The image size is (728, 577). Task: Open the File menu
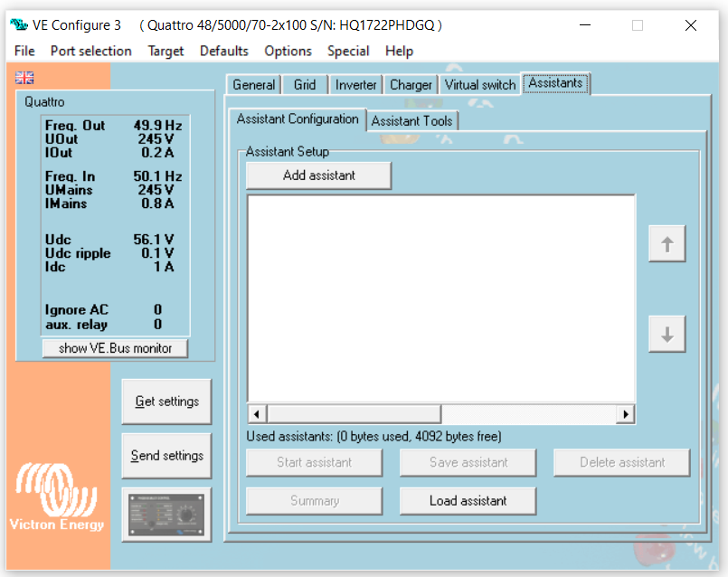tap(24, 51)
